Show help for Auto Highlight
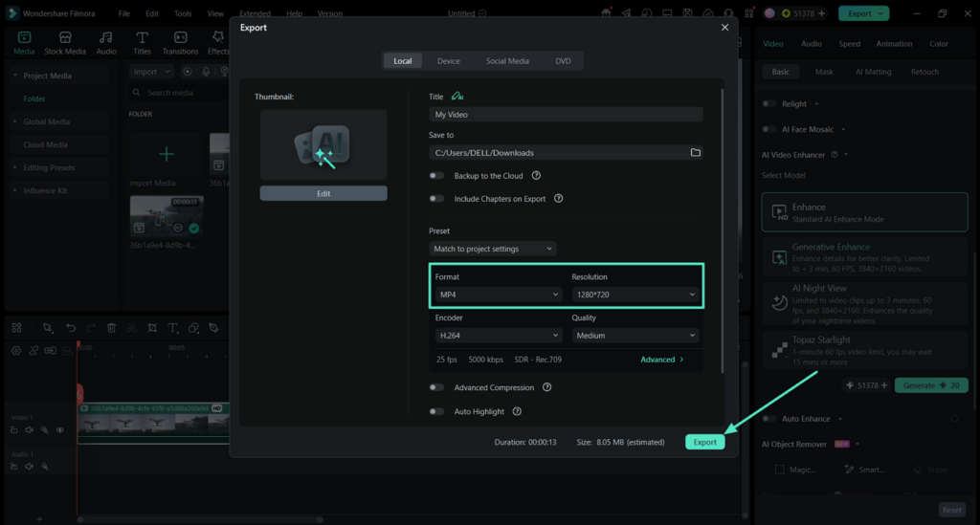 coord(517,411)
